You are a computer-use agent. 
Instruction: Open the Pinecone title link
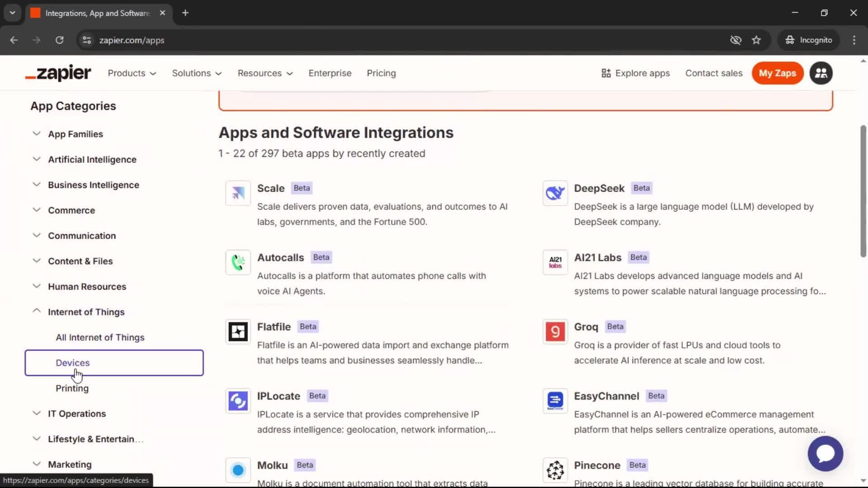point(597,465)
